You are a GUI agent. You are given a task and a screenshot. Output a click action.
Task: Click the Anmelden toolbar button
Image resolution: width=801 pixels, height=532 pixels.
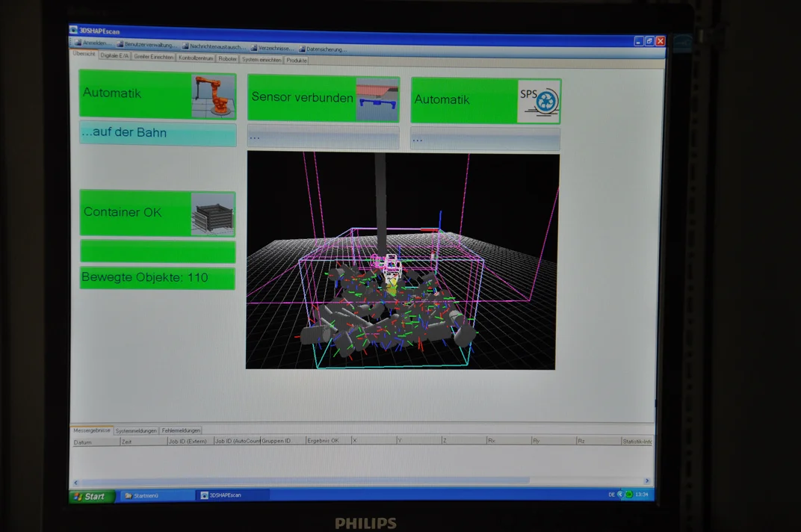[x=93, y=43]
